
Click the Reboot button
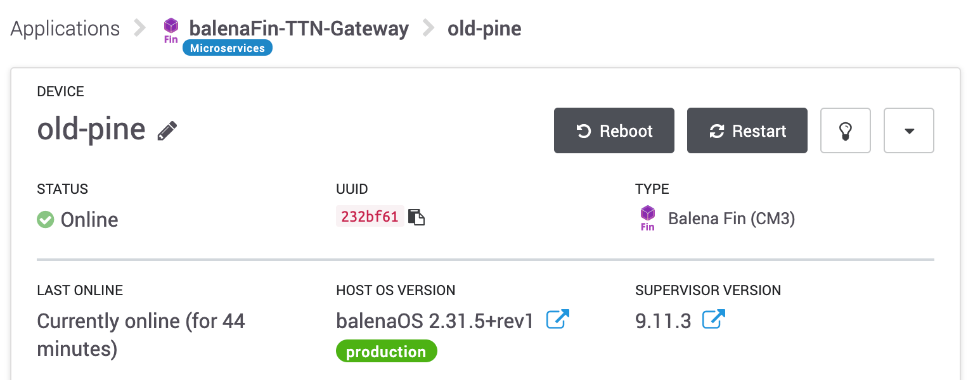pos(614,131)
